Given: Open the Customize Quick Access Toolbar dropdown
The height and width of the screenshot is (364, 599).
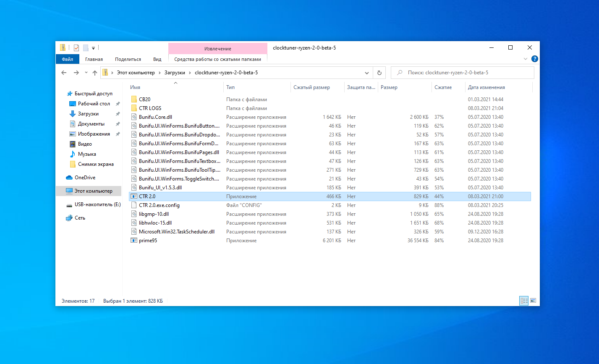Looking at the screenshot, I should click(94, 48).
